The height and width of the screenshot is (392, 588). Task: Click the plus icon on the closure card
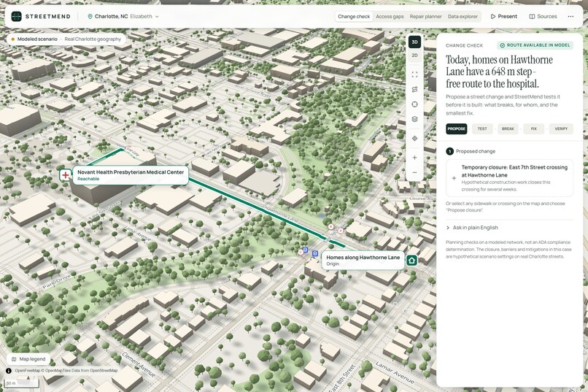(454, 178)
